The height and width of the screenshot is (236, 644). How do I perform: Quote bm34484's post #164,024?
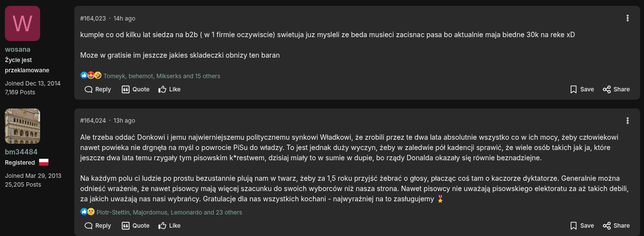point(135,226)
